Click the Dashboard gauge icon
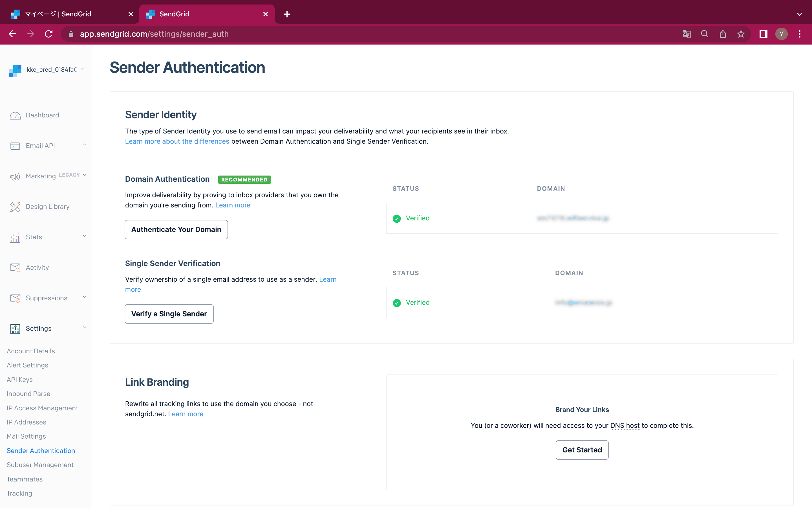Screen dimensions: 812x508 click(x=15, y=116)
